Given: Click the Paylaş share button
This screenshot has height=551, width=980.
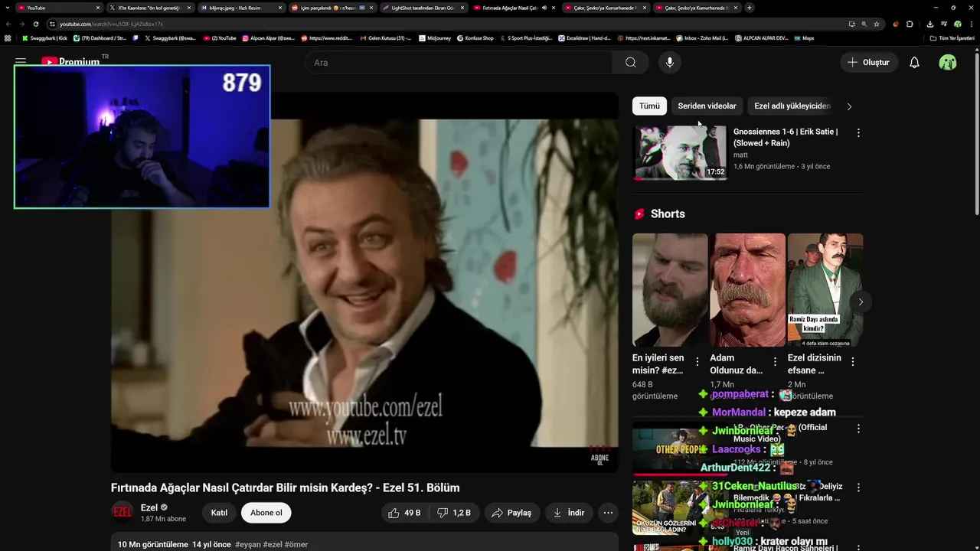Looking at the screenshot, I should [x=511, y=513].
